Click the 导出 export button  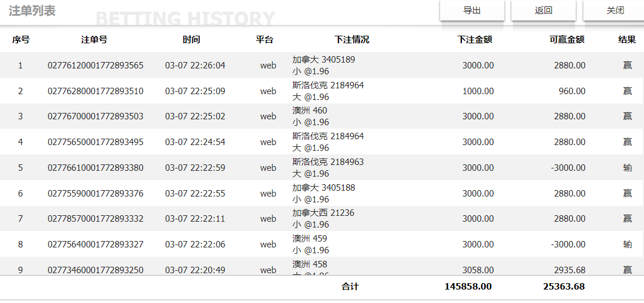tap(472, 11)
